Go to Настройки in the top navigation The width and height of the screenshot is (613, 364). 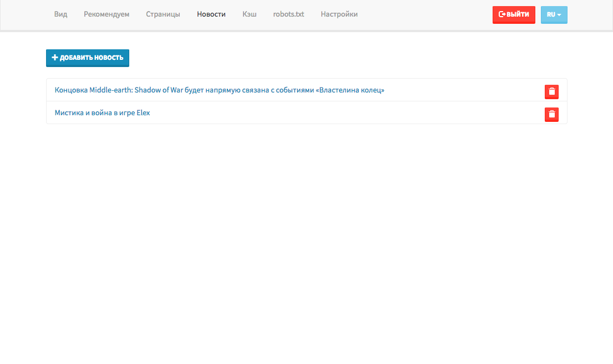(339, 14)
